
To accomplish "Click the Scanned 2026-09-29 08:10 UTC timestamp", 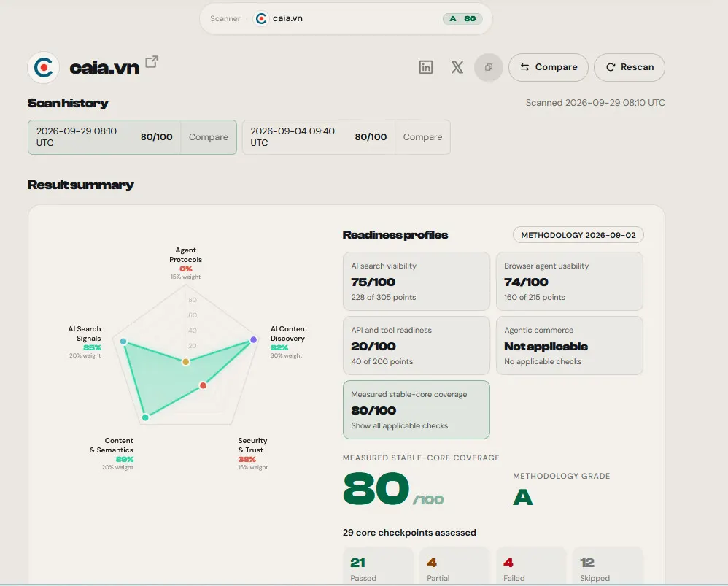I will (x=595, y=103).
